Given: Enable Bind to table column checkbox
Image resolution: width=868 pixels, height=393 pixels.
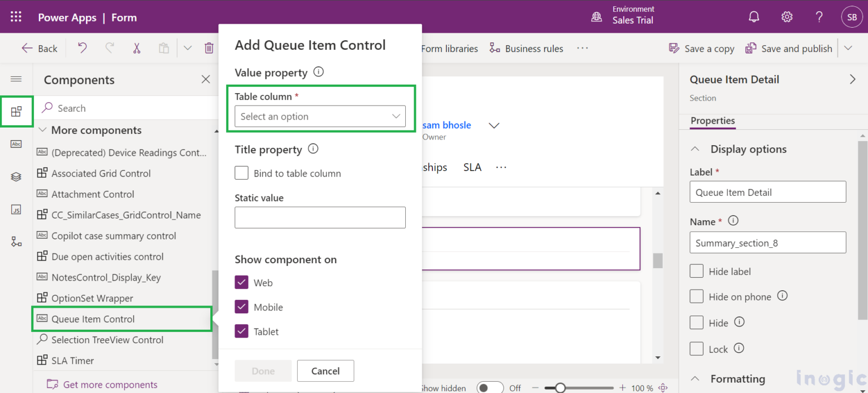Looking at the screenshot, I should tap(241, 173).
